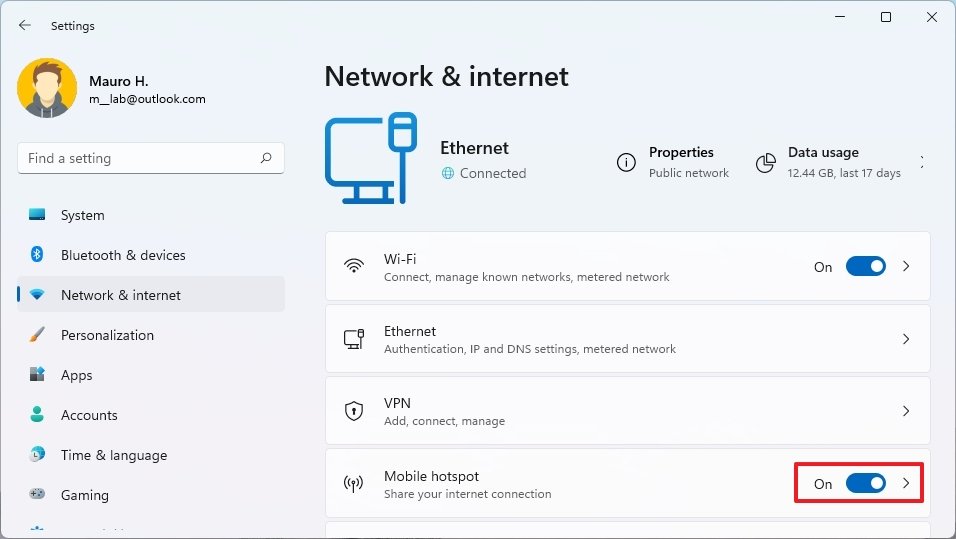This screenshot has height=539, width=956.
Task: Click the VPN shield icon
Action: 353,411
